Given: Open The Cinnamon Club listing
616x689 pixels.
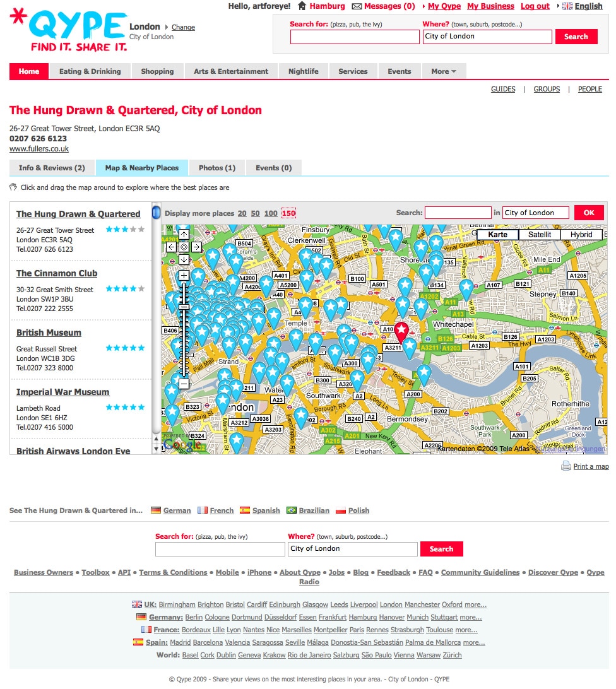Looking at the screenshot, I should point(57,273).
